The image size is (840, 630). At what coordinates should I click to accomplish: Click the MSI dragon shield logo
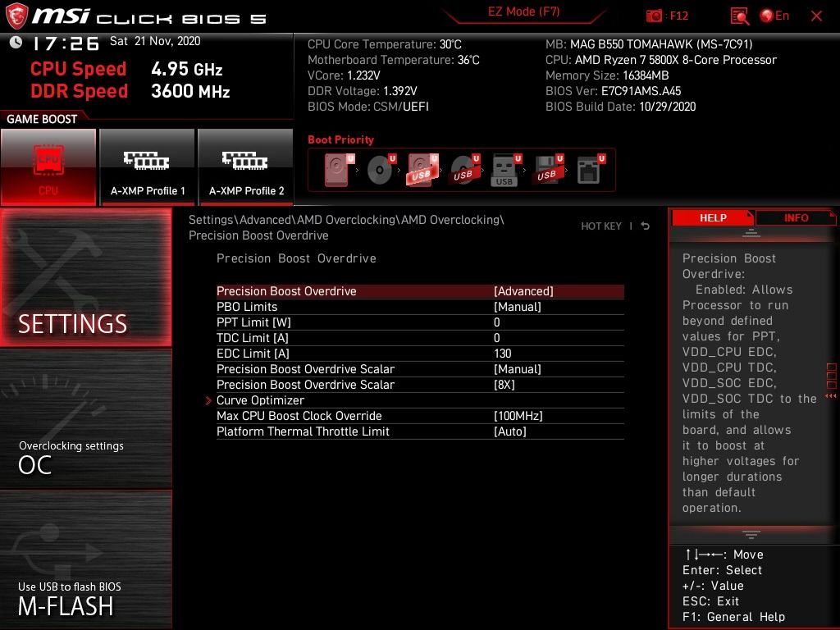click(x=16, y=16)
